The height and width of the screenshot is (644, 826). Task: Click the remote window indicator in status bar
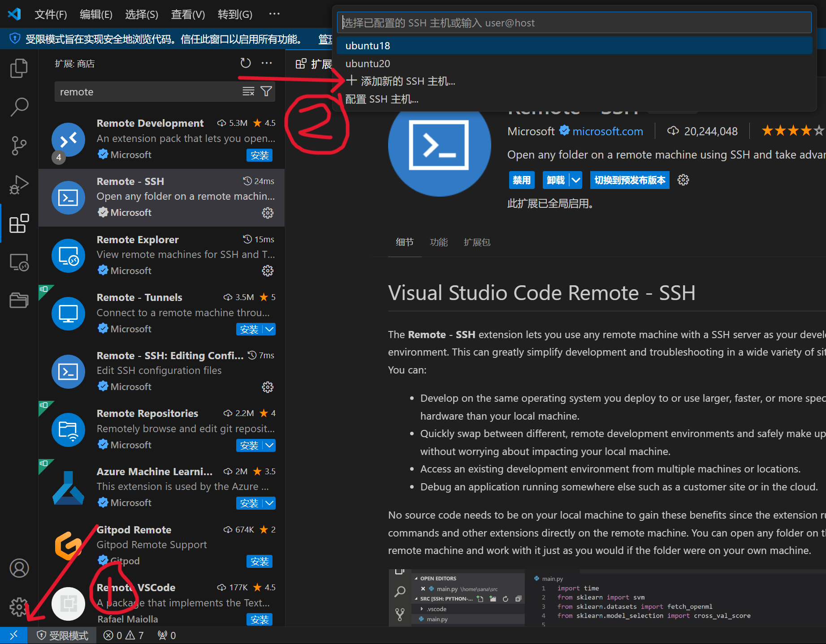[14, 635]
